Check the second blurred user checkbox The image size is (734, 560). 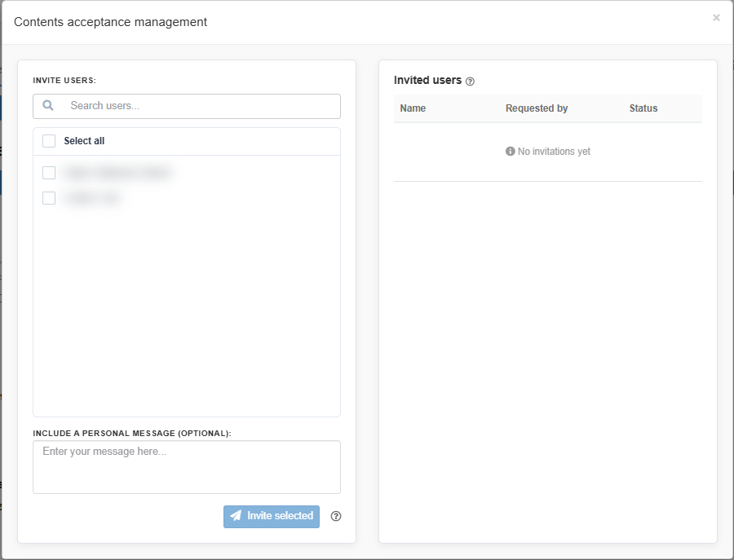(x=49, y=198)
